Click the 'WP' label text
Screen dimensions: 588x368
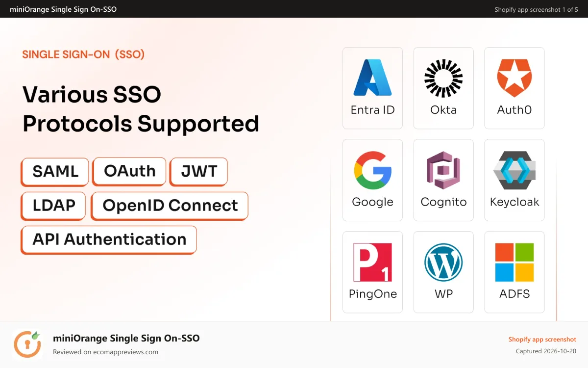(443, 294)
